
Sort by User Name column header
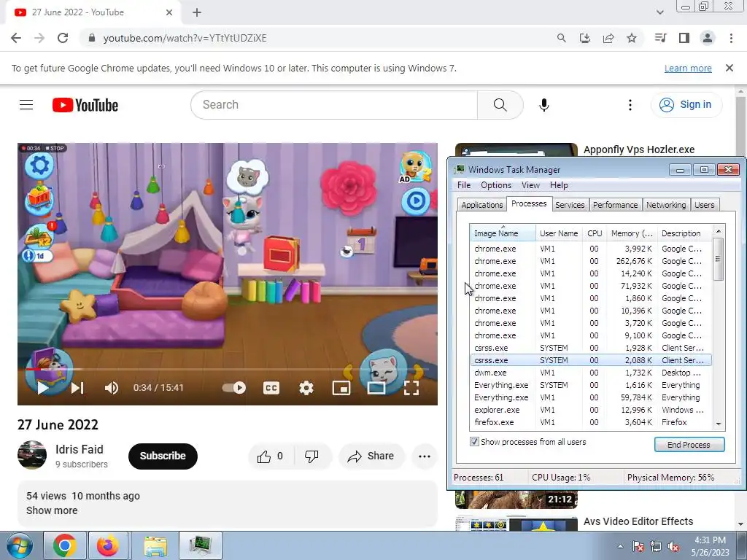(x=559, y=233)
